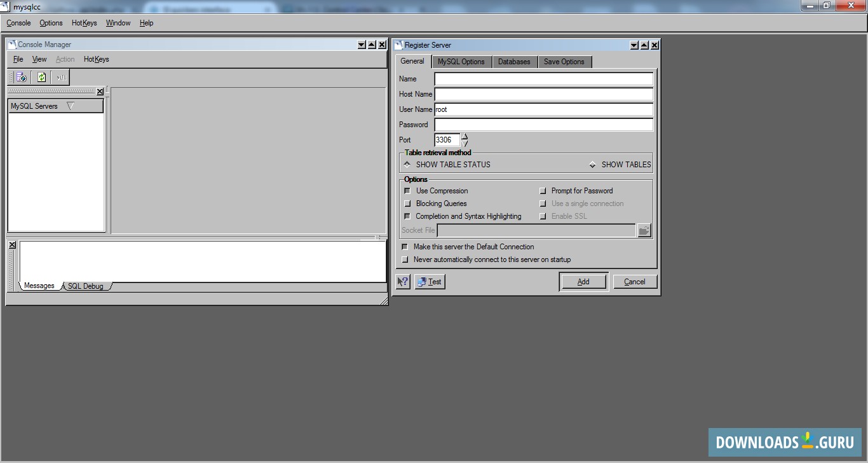Maximize the Register Server child window
The image size is (868, 463).
(644, 45)
